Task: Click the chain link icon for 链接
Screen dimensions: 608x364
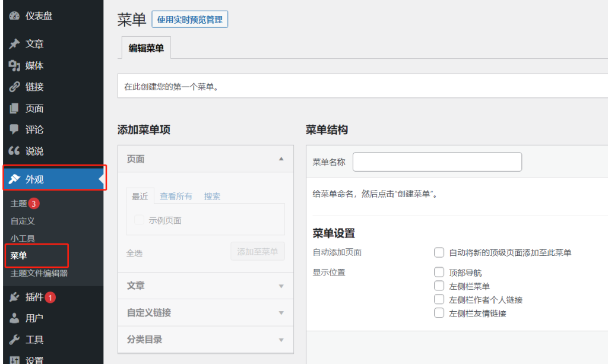Action: [15, 87]
